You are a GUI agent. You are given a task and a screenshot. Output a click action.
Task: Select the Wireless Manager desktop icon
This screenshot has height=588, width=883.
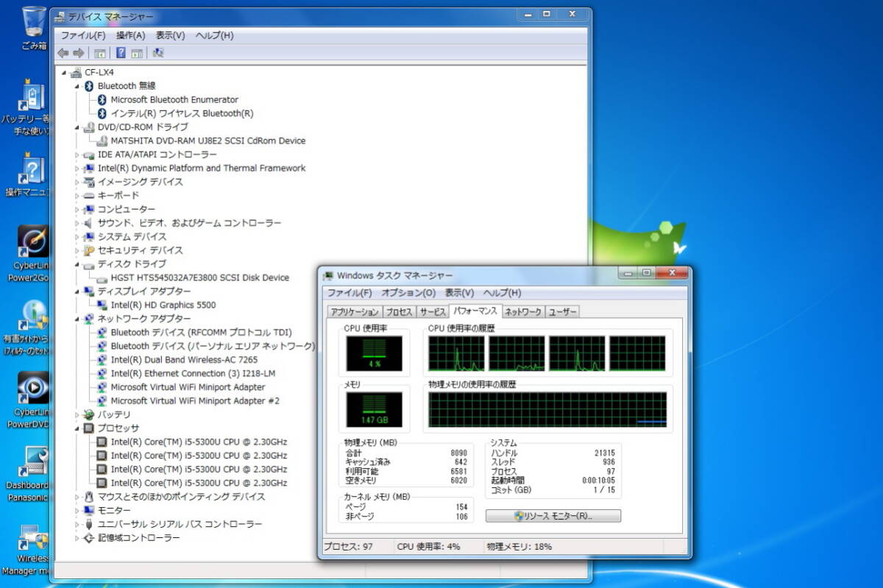point(32,549)
